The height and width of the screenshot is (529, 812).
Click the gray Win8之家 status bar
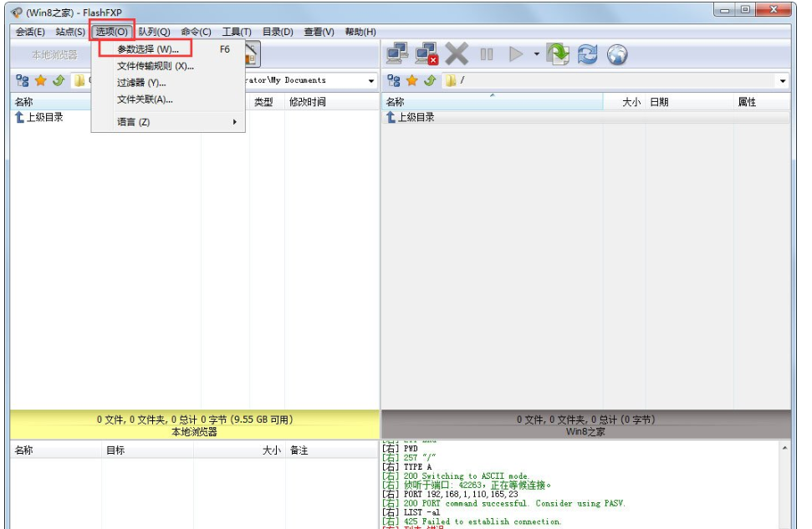pos(585,425)
